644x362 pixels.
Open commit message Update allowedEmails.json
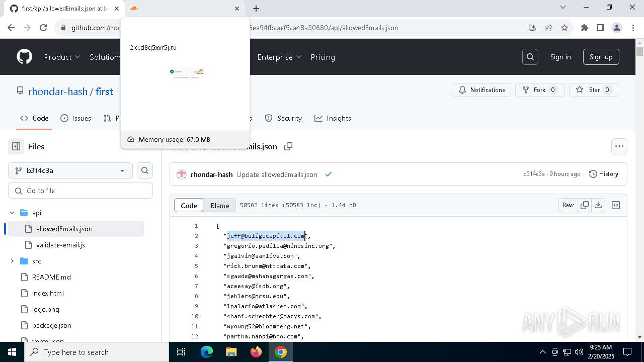pos(277,174)
